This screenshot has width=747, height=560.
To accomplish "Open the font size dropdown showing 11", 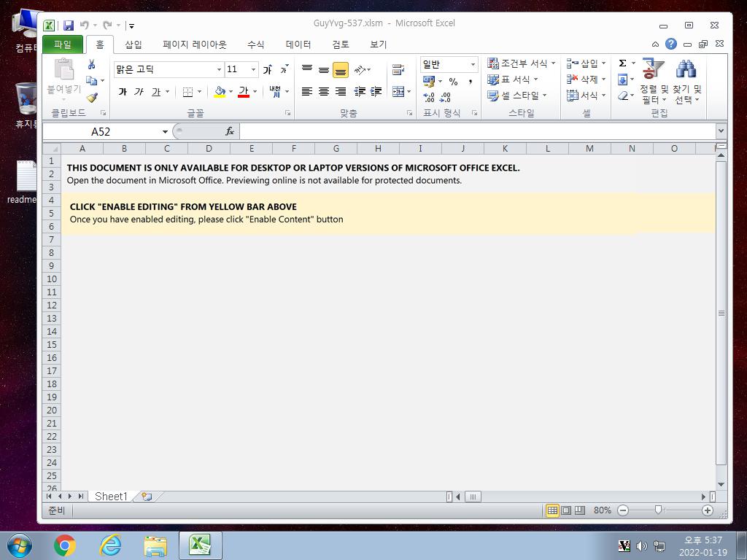I will [253, 69].
